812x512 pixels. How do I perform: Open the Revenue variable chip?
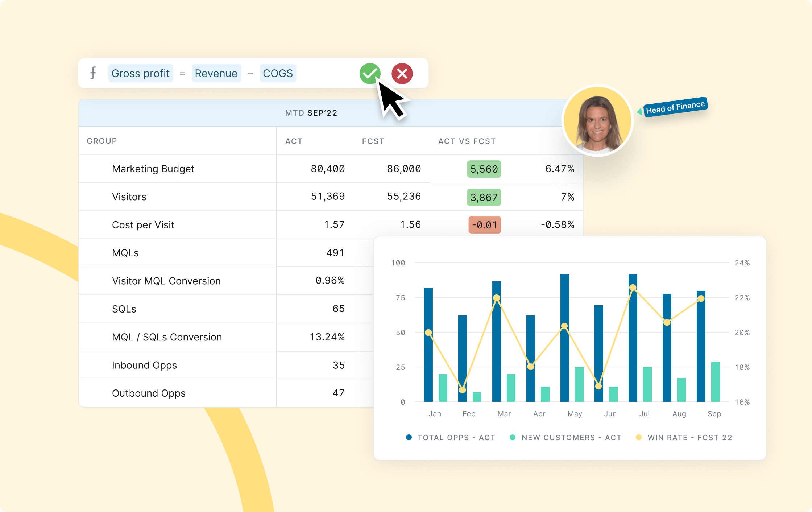[216, 73]
